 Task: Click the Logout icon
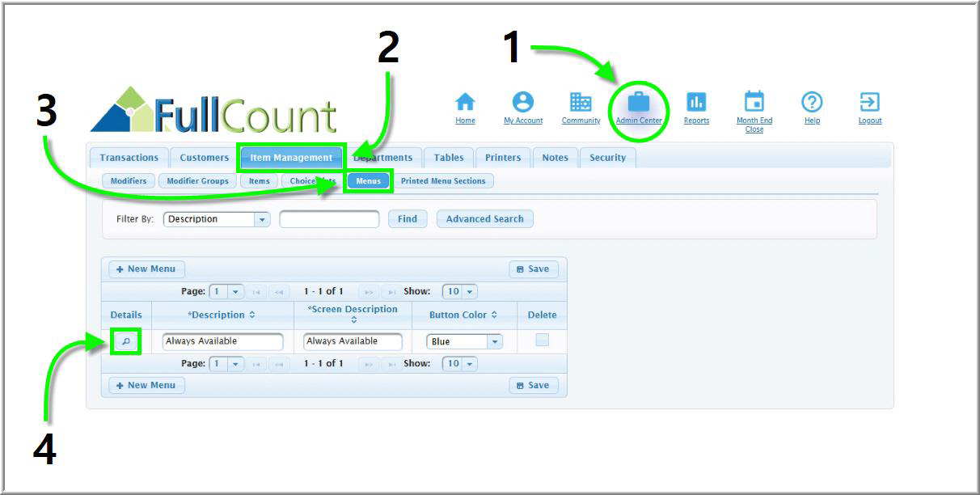870,102
